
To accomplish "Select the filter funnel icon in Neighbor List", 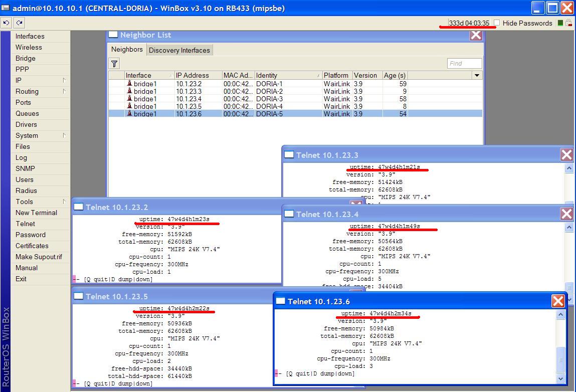I will 114,63.
